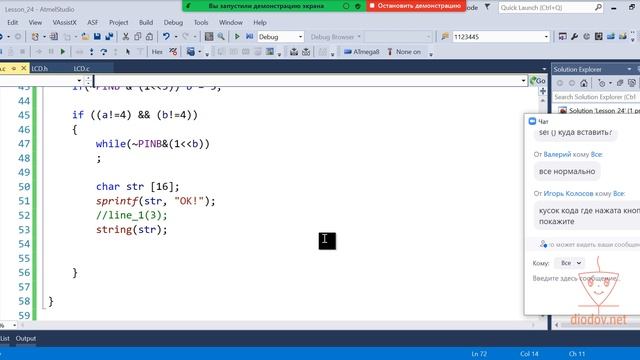Click the Save All icon
Image resolution: width=640 pixels, height=360 pixels.
[109, 37]
